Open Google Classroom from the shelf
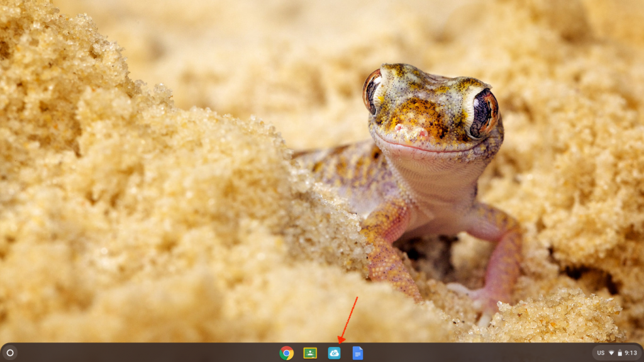Screen dimensions: 644x362 click(310, 353)
